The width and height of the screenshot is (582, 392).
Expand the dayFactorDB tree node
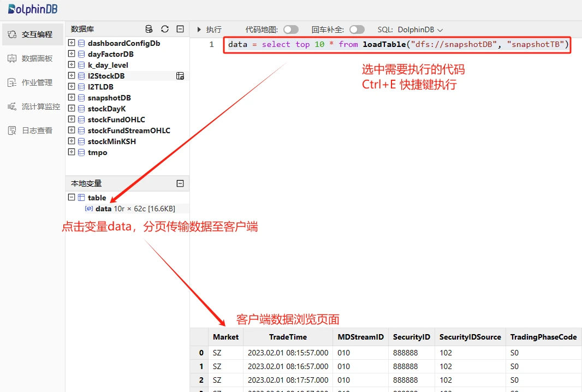tap(72, 54)
